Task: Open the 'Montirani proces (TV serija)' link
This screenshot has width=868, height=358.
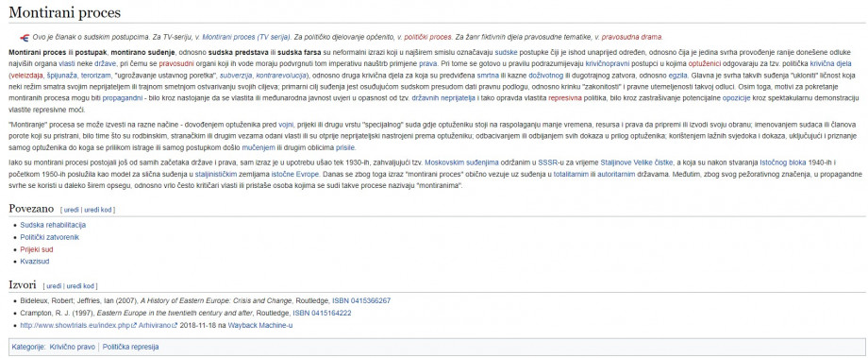Action: point(246,37)
